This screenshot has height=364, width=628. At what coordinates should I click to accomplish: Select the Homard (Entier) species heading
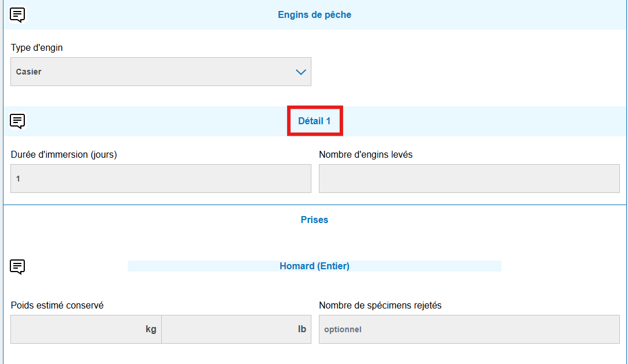click(314, 266)
